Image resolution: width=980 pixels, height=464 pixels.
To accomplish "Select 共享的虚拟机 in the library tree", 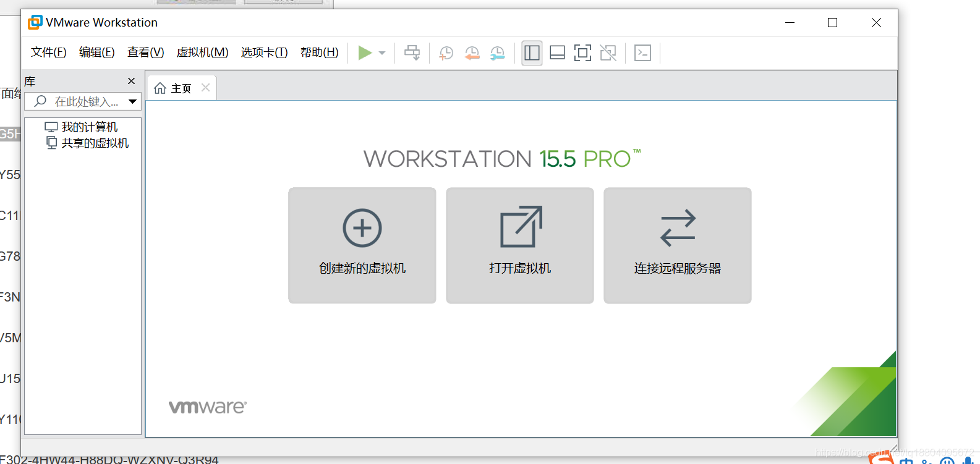I will coord(88,143).
